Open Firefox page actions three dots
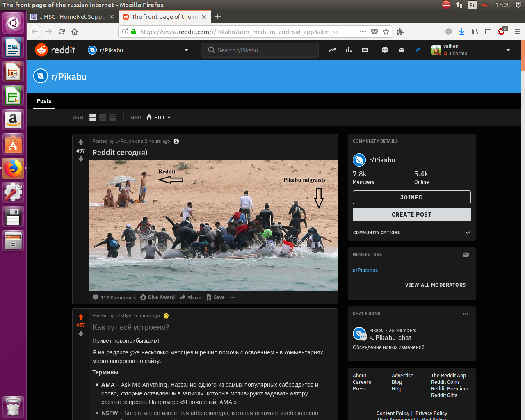Viewport: 525px width, 420px height. [x=363, y=32]
